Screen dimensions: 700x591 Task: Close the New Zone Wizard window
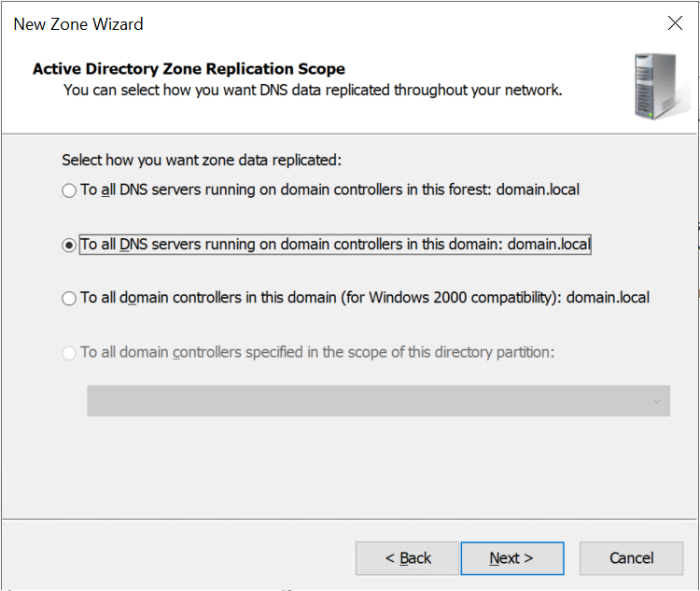point(675,22)
